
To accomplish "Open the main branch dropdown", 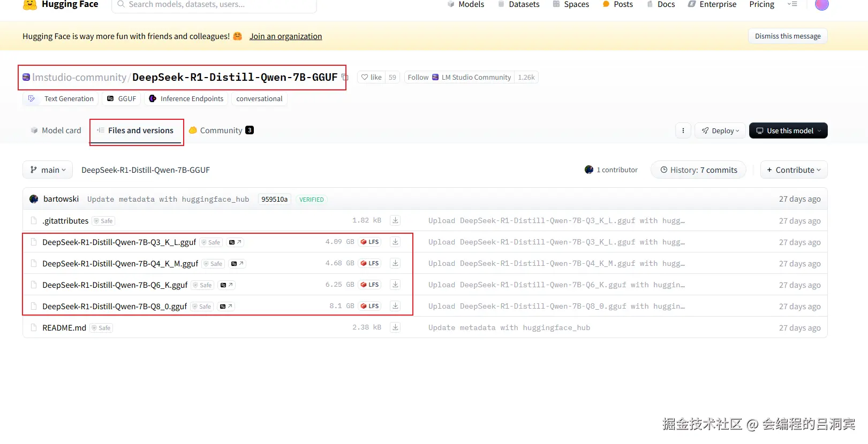I will (48, 170).
